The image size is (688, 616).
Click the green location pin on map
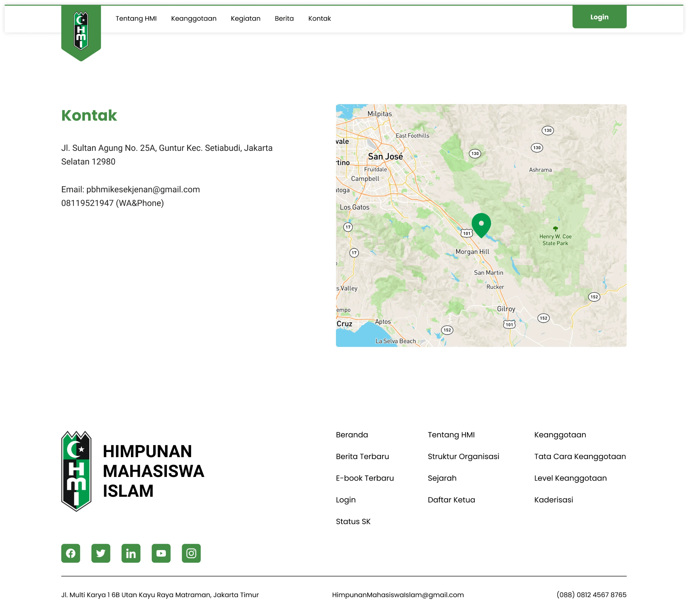(481, 225)
